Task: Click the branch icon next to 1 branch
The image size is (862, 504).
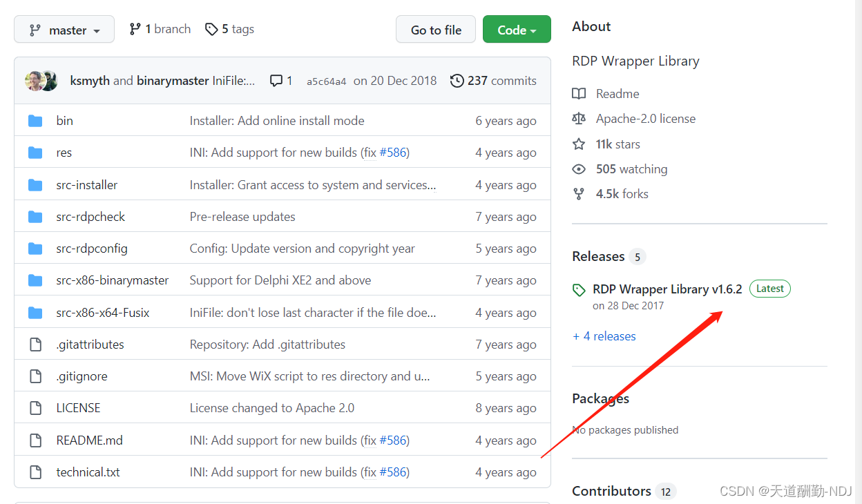Action: coord(135,29)
